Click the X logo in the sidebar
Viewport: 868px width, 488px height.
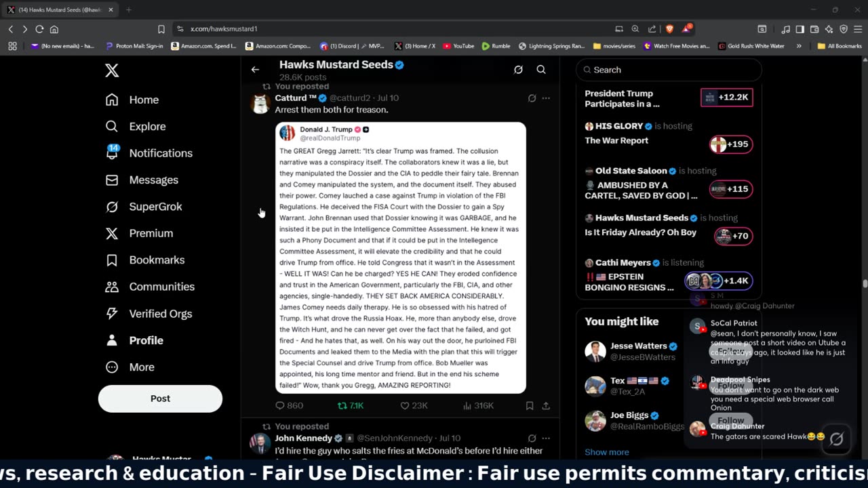[112, 70]
